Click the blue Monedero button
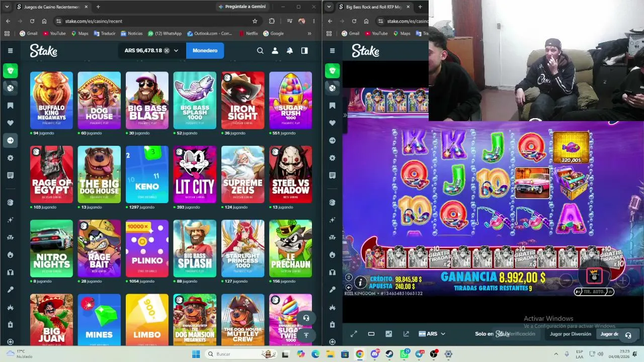This screenshot has width=644, height=362. [205, 50]
